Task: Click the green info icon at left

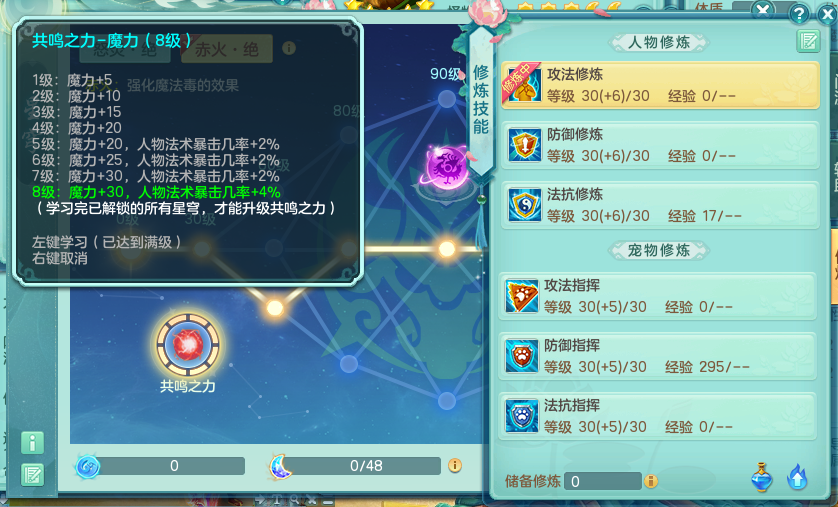Action: tap(32, 443)
